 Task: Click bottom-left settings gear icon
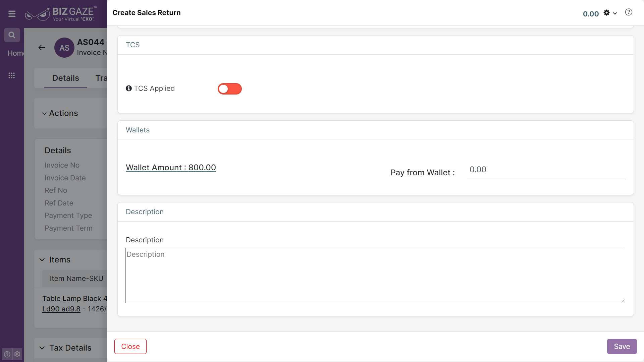pos(17,354)
